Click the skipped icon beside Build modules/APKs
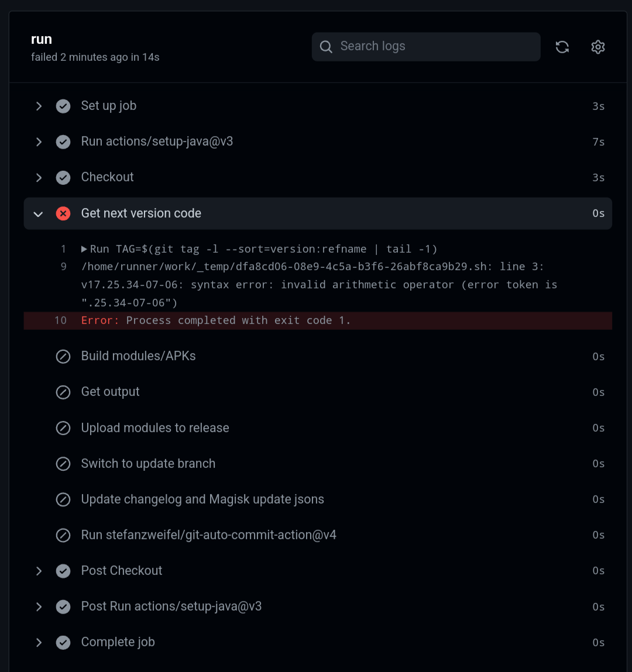Screen dimensions: 632x672 [x=63, y=356]
